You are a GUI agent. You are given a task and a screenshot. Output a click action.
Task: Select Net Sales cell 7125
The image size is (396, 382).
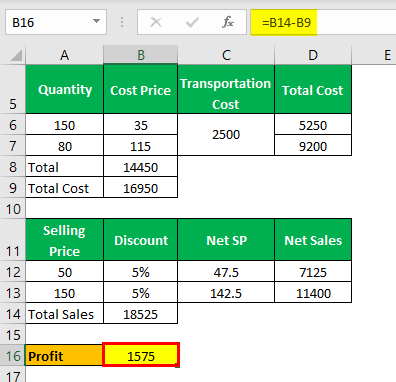point(313,272)
